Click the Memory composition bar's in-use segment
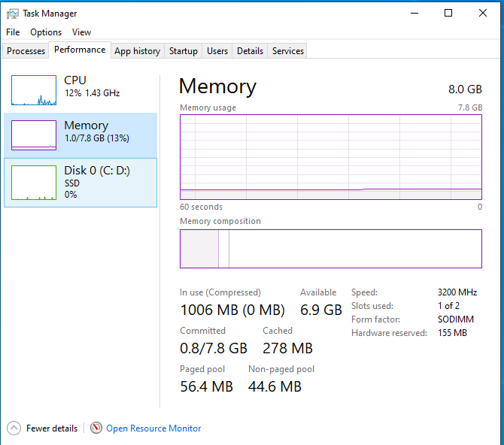The height and width of the screenshot is (445, 504). 199,249
